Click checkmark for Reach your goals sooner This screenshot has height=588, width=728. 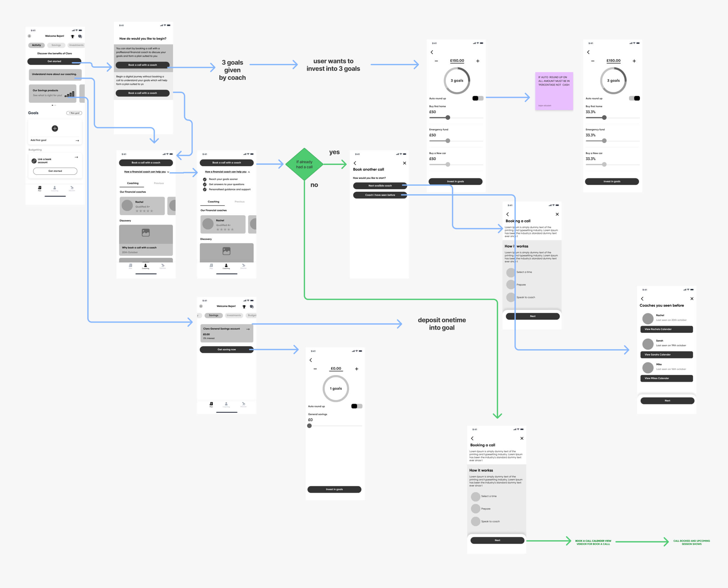[205, 179]
